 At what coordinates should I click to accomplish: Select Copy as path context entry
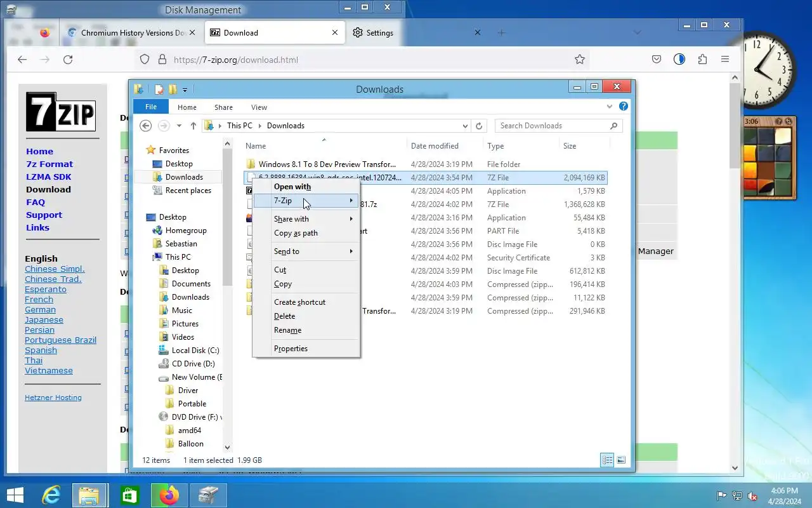coord(296,233)
